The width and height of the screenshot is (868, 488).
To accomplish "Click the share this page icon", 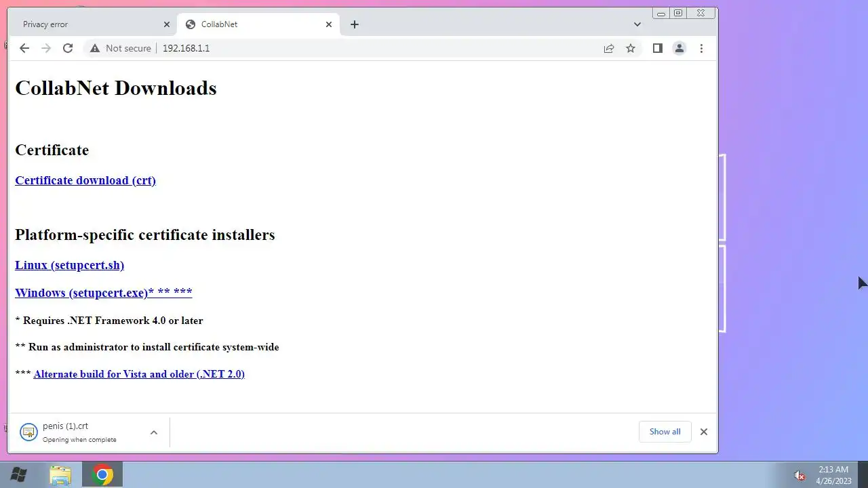I will pos(609,48).
